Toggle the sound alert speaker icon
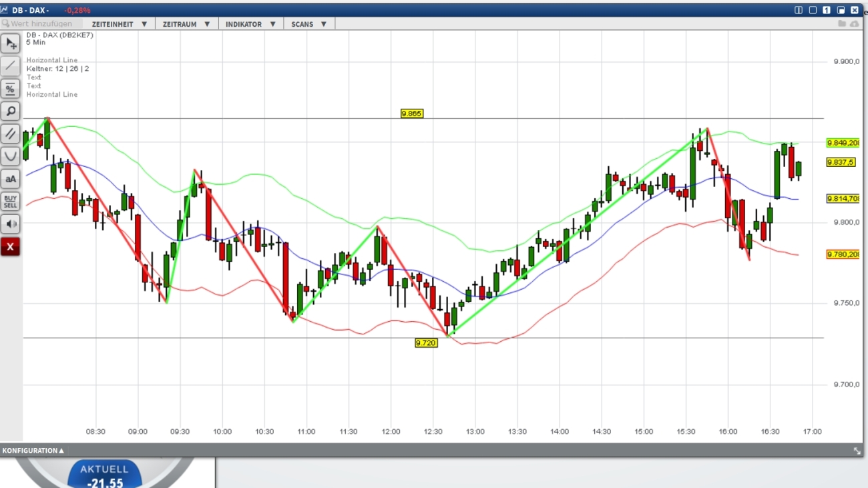The width and height of the screenshot is (868, 488). click(10, 224)
